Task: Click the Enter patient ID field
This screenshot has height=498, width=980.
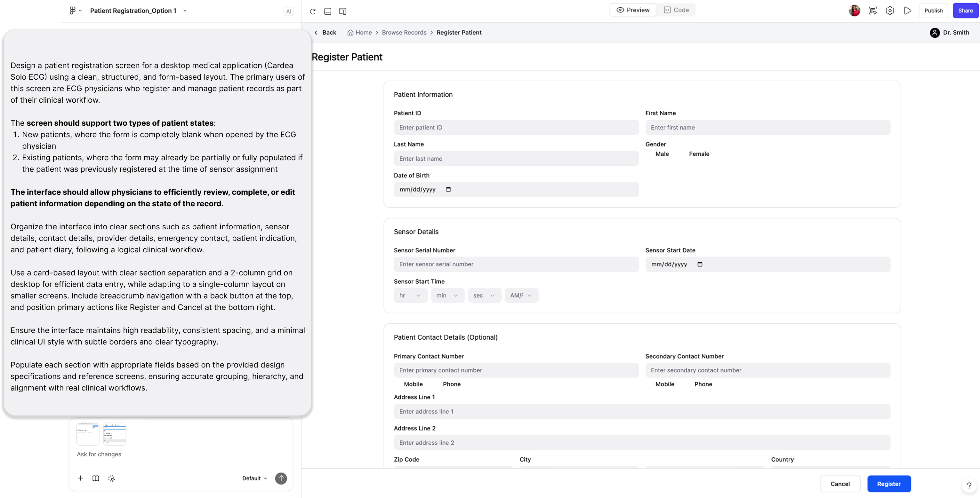Action: pos(516,128)
